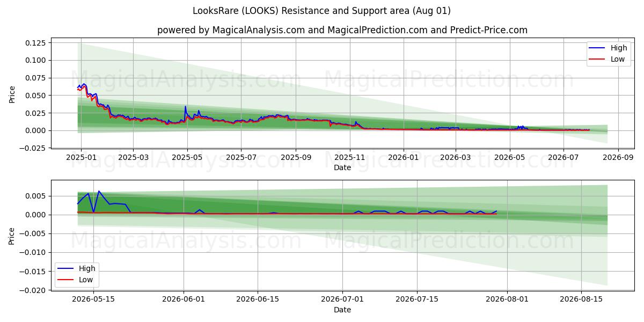Click the '2025-03' date tick on top chart
This screenshot has height=322, width=644.
click(x=133, y=157)
